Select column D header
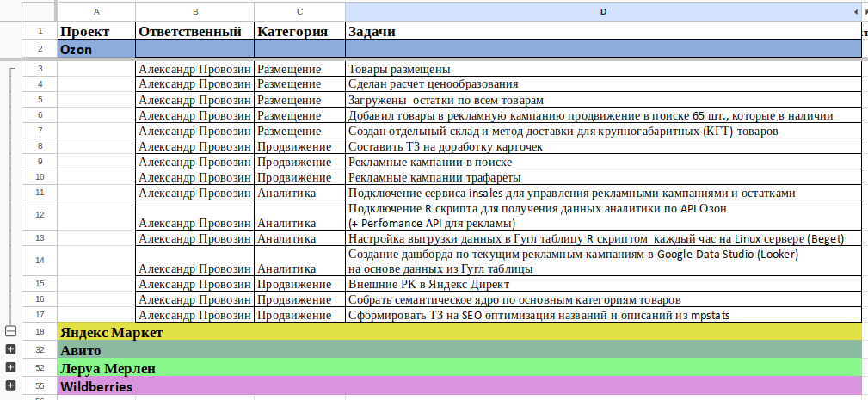Viewport: 868px width, 400px height. pos(603,11)
